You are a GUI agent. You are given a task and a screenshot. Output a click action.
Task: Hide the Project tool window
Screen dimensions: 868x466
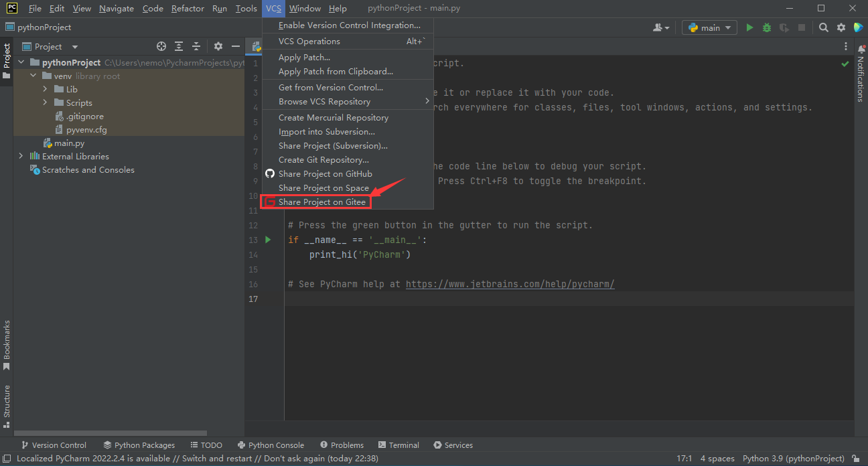click(236, 46)
